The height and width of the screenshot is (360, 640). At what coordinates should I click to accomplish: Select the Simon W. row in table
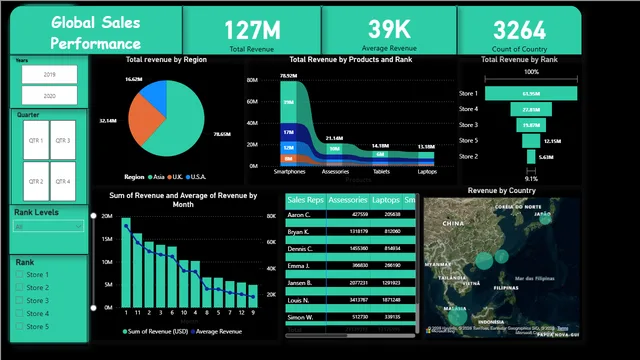pos(351,317)
